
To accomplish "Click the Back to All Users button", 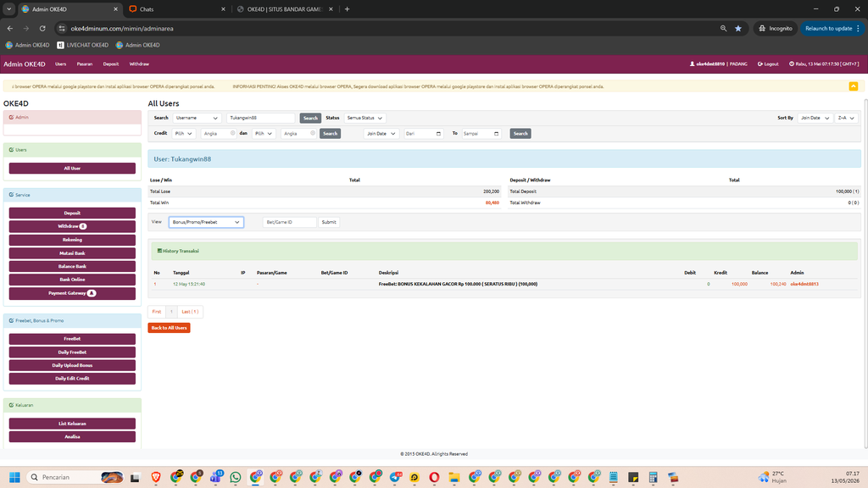I will pos(169,328).
